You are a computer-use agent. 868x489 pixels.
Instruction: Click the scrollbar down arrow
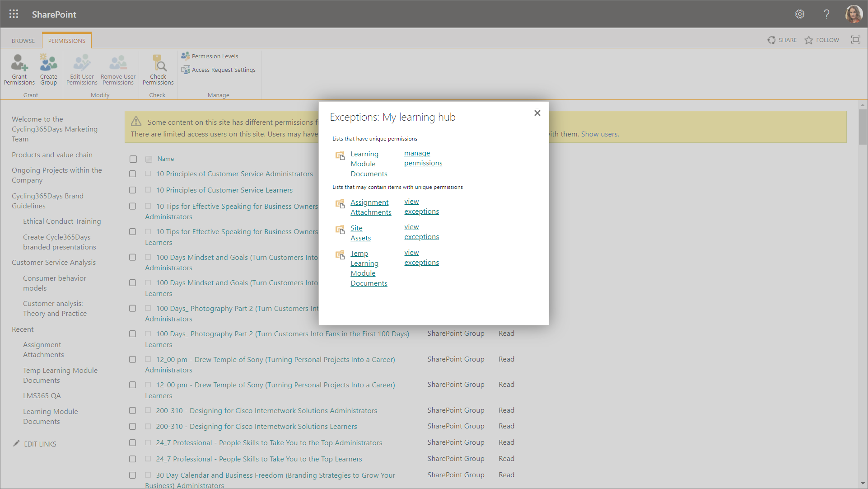tap(863, 484)
